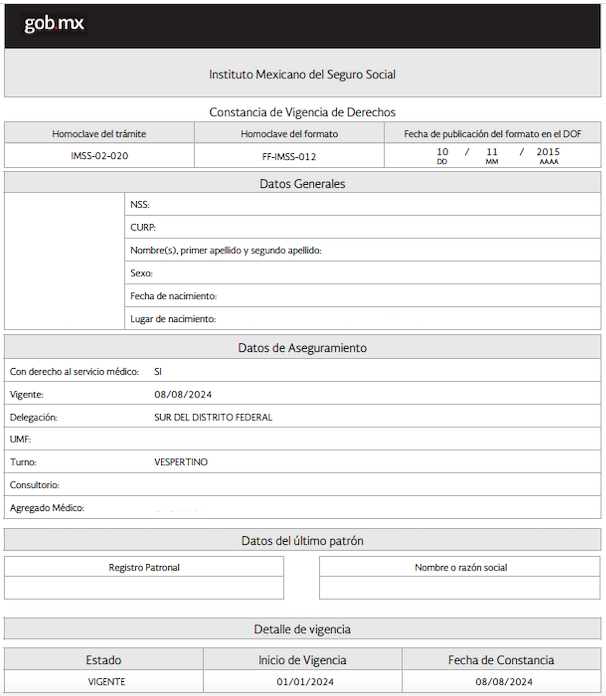Select the CURP field
The image size is (606, 696).
362,227
